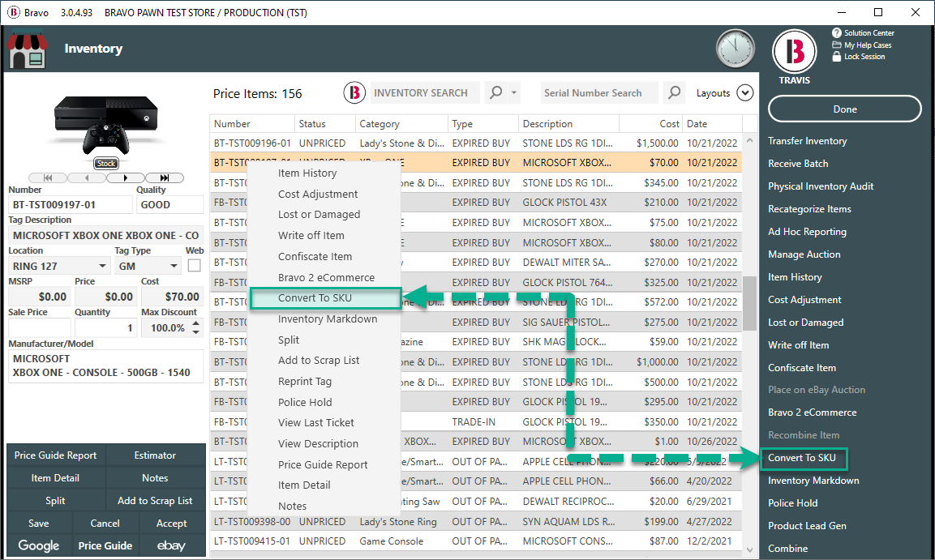Go to next item image

pos(125,178)
